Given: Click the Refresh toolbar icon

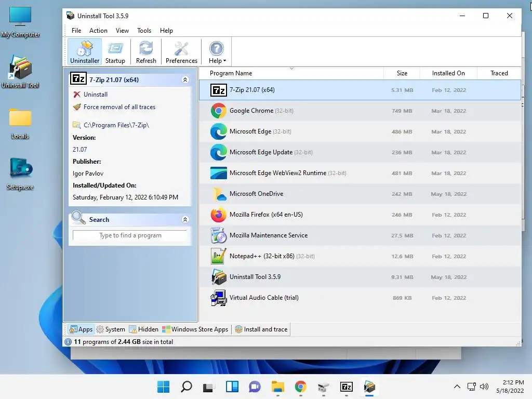Looking at the screenshot, I should click(x=146, y=51).
